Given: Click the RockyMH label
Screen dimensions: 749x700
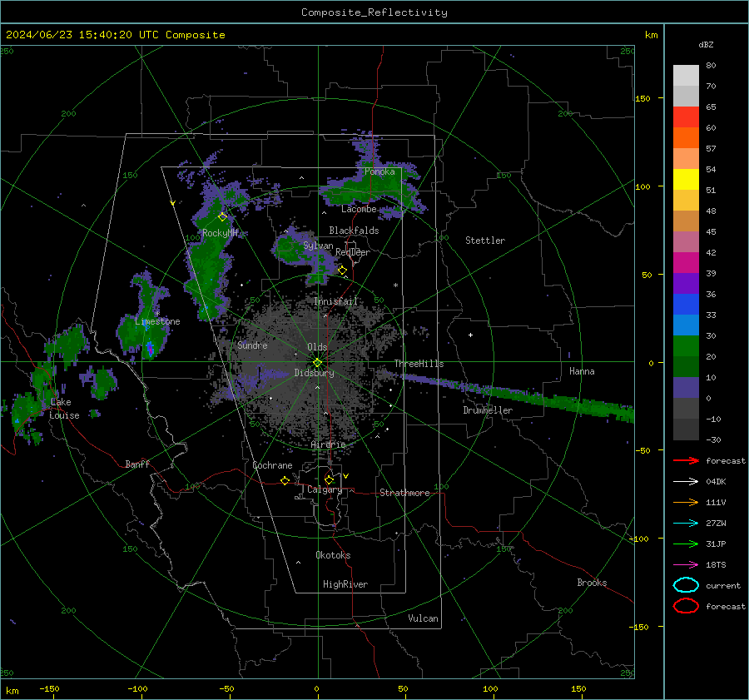Looking at the screenshot, I should [x=220, y=233].
